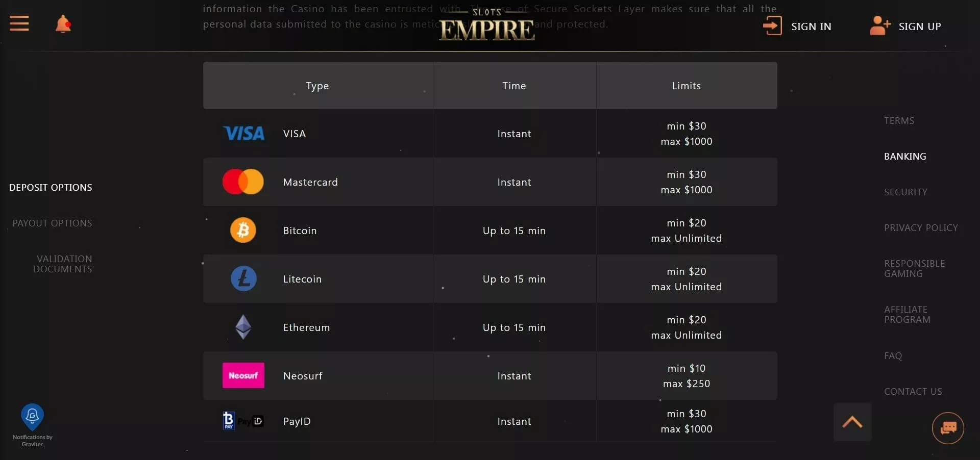Click the Sign Up user icon
Viewport: 980px width, 460px height.
[880, 25]
